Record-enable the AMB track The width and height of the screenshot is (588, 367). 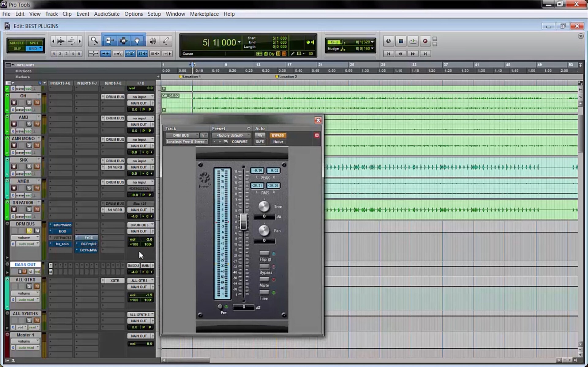point(14,124)
